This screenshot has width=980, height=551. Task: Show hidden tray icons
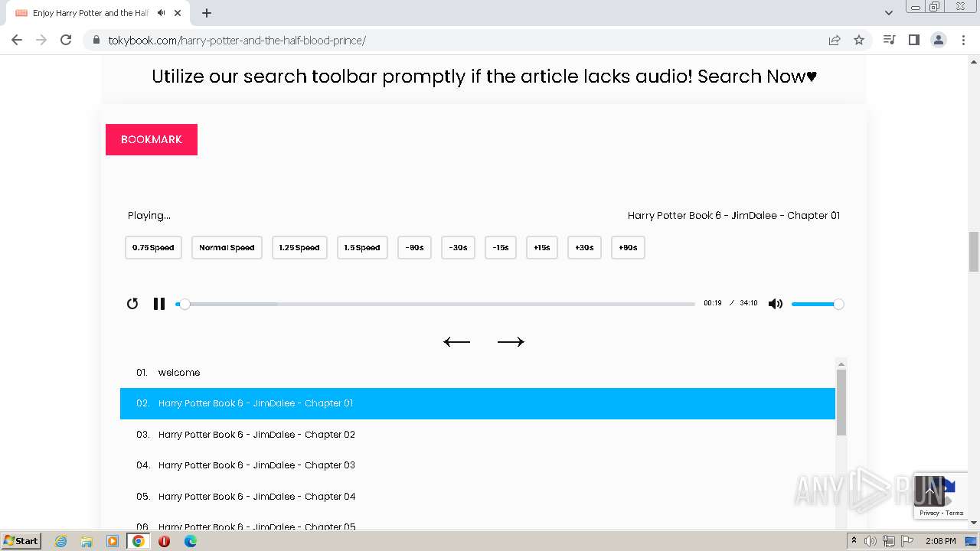(854, 541)
